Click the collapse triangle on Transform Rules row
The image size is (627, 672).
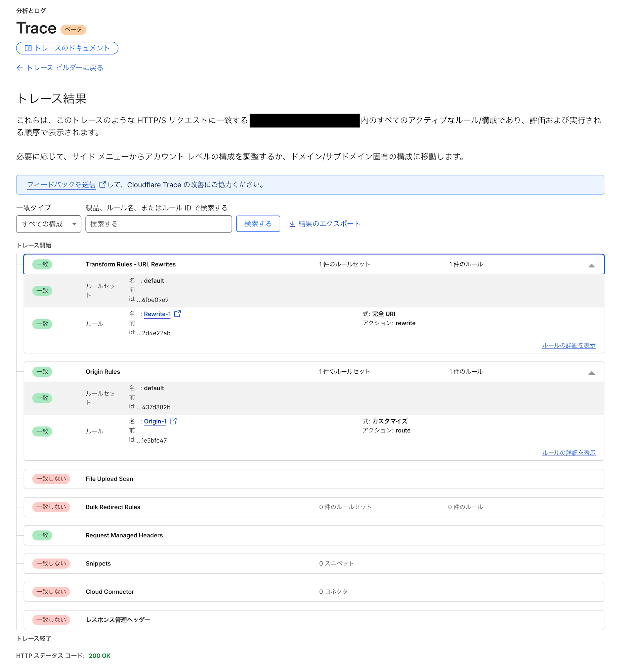click(x=591, y=266)
